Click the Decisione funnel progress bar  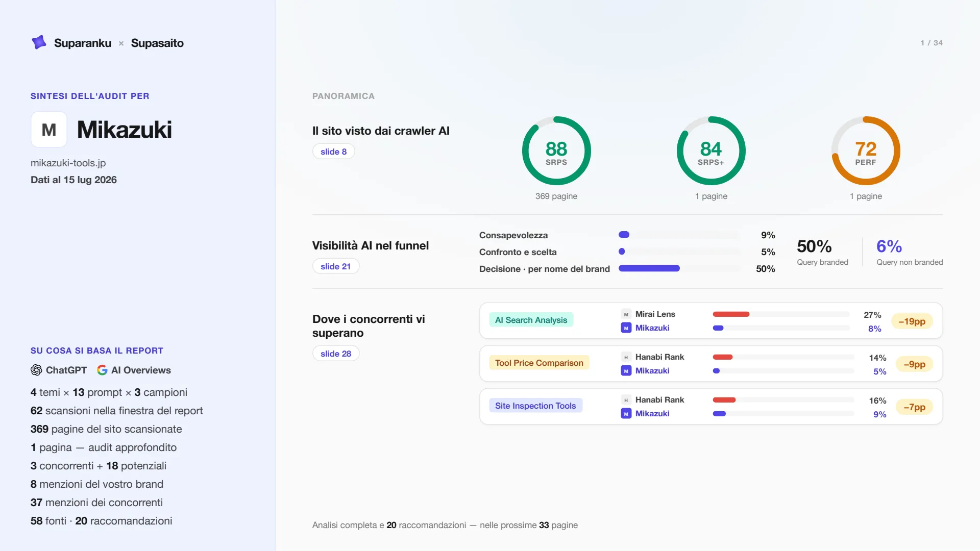[679, 268]
